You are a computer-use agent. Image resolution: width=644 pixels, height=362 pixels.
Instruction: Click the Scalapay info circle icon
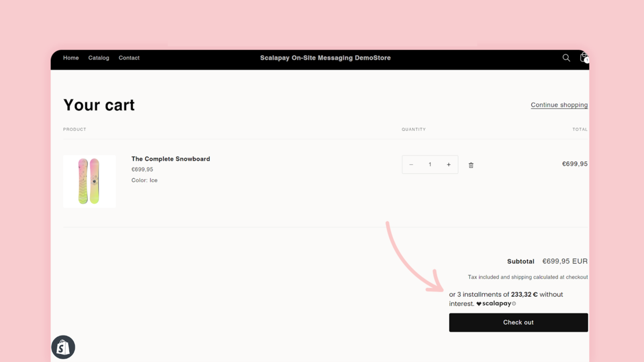tap(514, 303)
